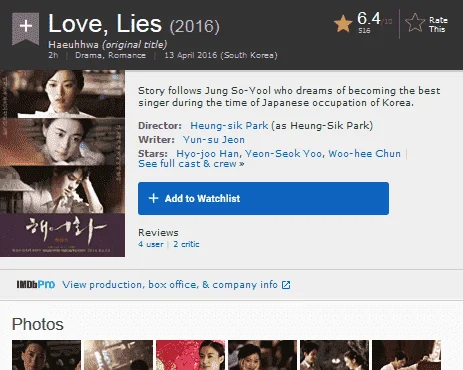
Task: Expand See full cast & crew
Action: [x=191, y=164]
